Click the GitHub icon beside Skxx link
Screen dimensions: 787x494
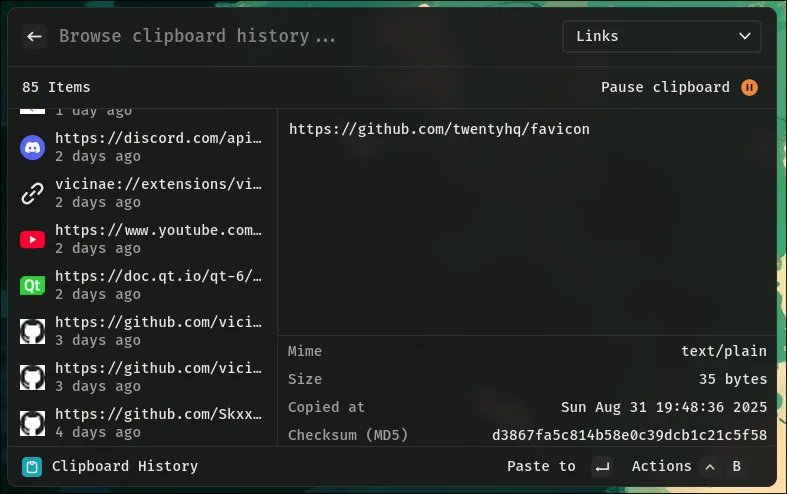tap(33, 424)
